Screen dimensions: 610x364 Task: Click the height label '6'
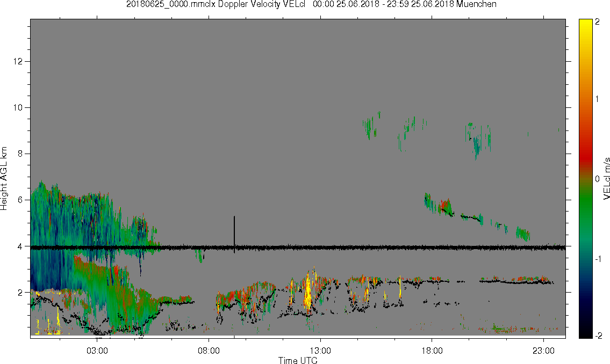(20, 200)
